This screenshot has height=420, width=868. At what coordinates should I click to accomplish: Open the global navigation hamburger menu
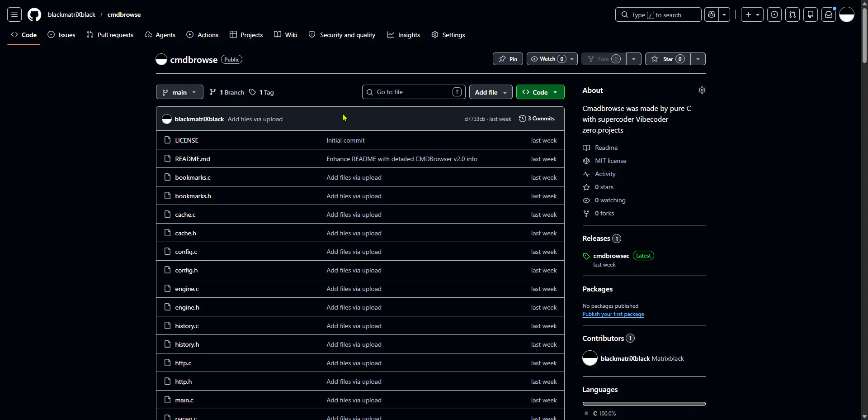point(14,14)
